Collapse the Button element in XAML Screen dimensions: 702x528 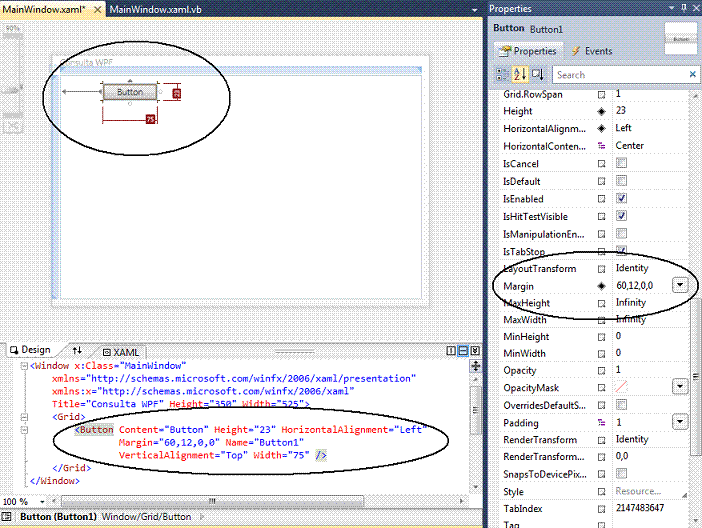click(24, 430)
